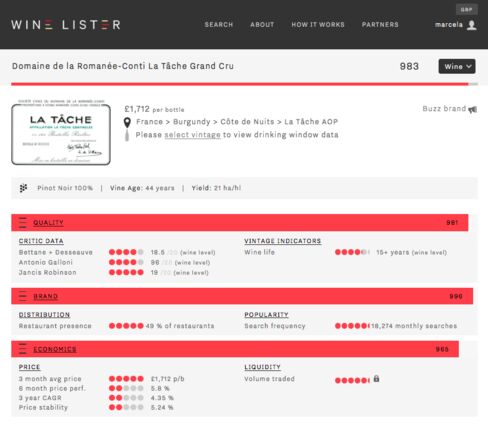Click the select vintage link
Screen dimensions: 488x434
[x=192, y=135]
